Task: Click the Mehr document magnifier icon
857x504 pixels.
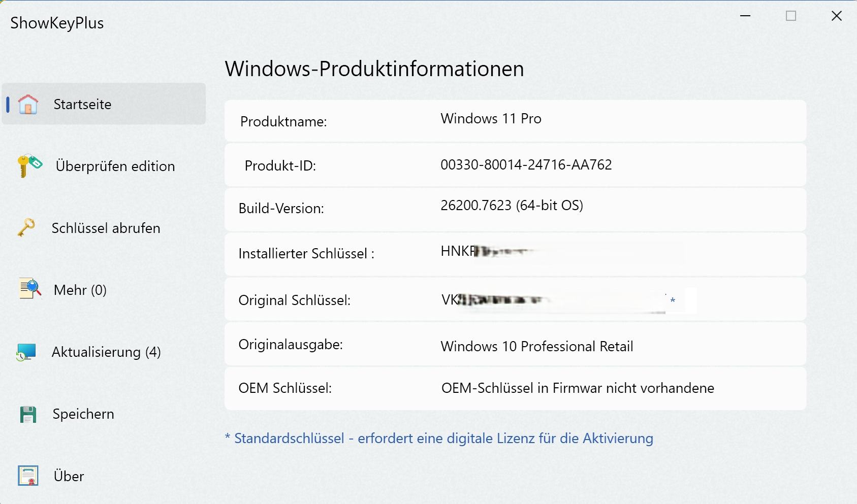Action: [x=29, y=289]
